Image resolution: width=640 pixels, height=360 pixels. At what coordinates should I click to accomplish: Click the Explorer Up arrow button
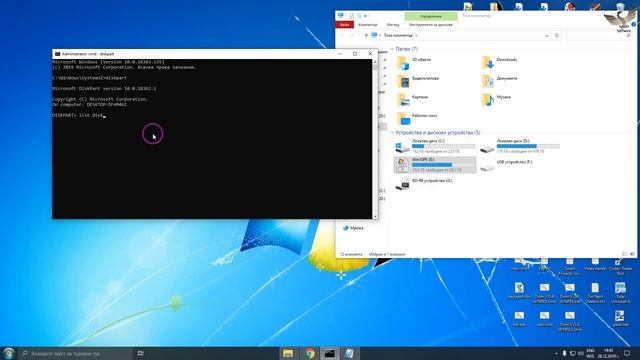[x=366, y=36]
